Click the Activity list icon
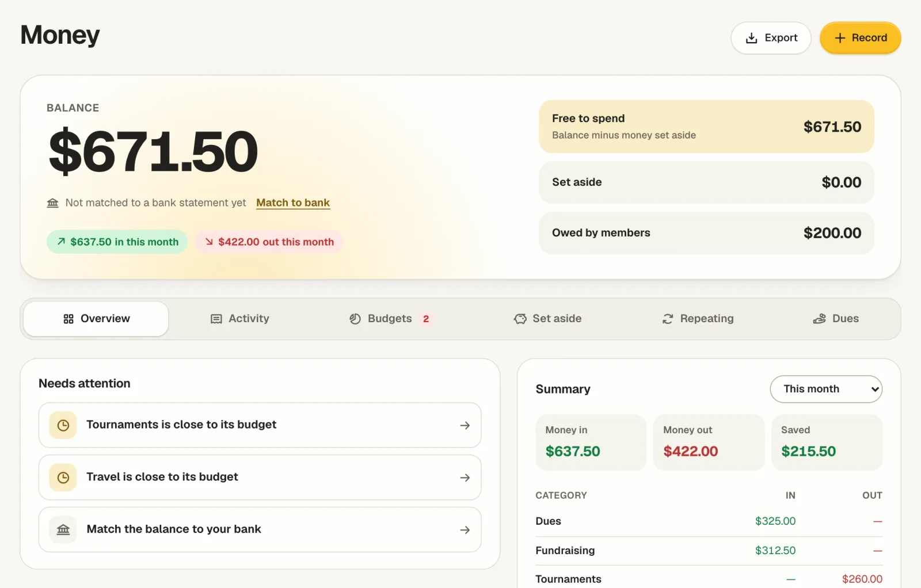The image size is (921, 588). pyautogui.click(x=216, y=319)
